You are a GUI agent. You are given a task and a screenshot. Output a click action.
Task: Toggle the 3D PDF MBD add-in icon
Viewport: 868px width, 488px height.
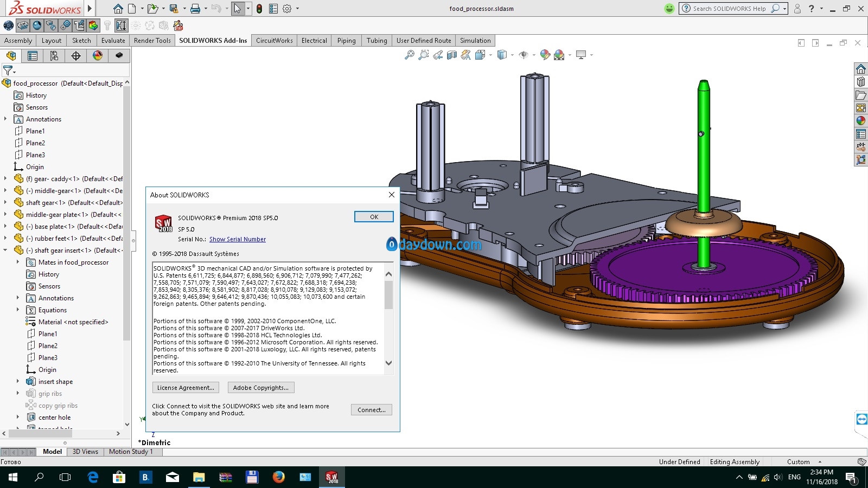tap(178, 25)
